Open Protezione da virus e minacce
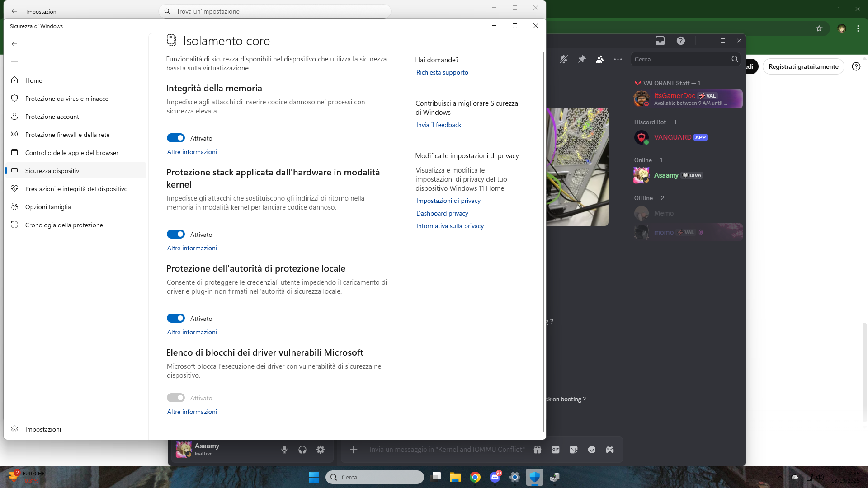 point(67,99)
